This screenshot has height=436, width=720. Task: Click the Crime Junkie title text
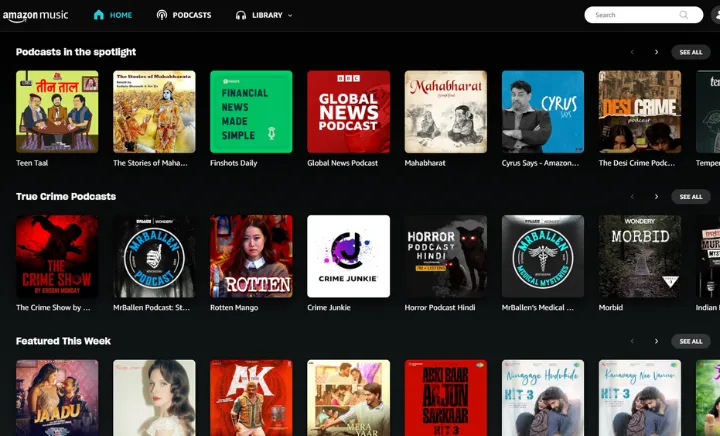point(329,307)
